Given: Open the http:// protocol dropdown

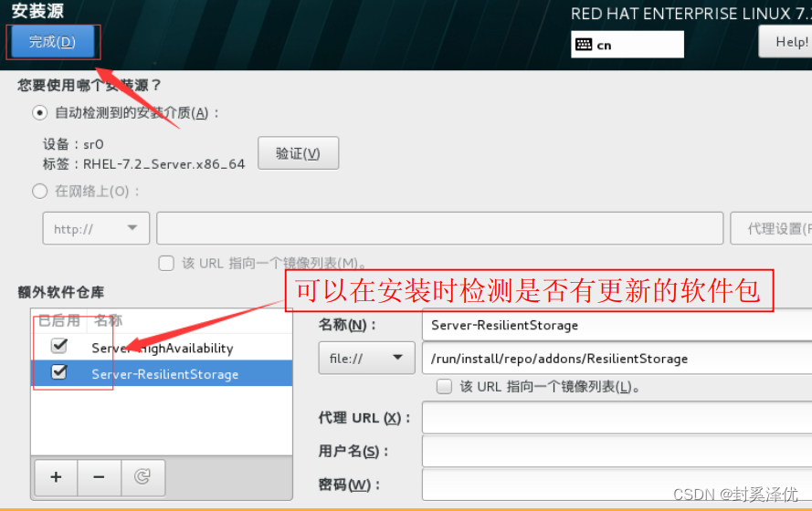Looking at the screenshot, I should click(x=96, y=228).
